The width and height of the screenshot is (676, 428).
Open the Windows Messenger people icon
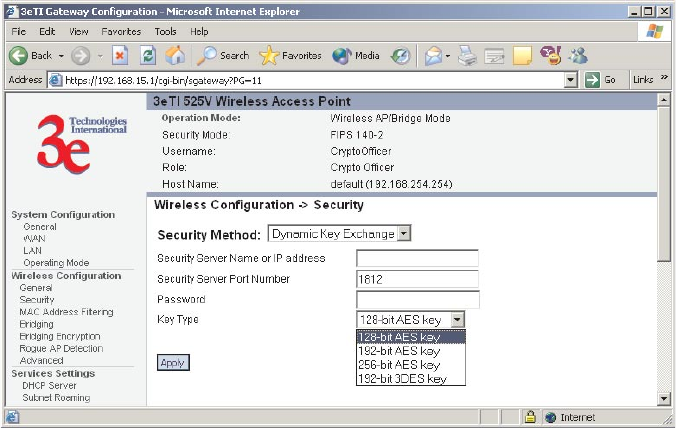click(578, 56)
